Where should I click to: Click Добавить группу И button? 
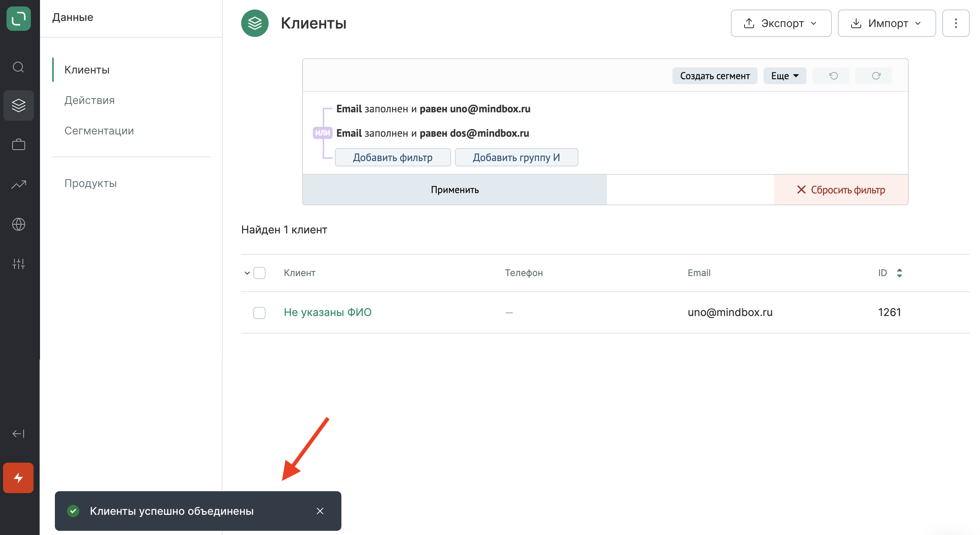click(516, 157)
